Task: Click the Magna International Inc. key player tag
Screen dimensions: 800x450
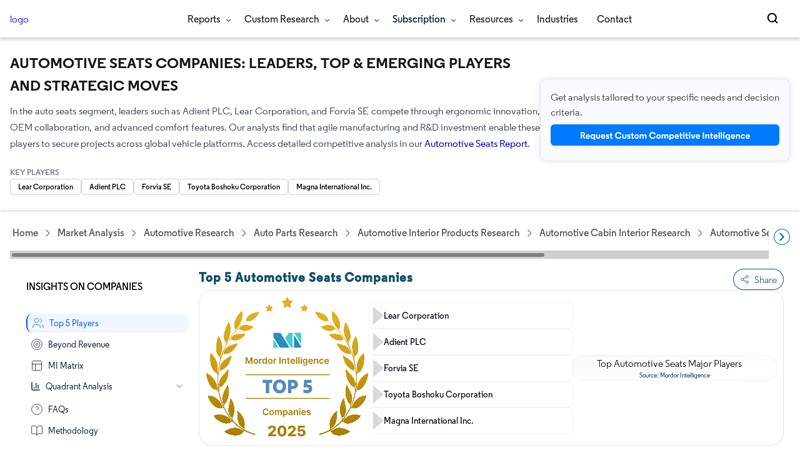Action: 334,187
